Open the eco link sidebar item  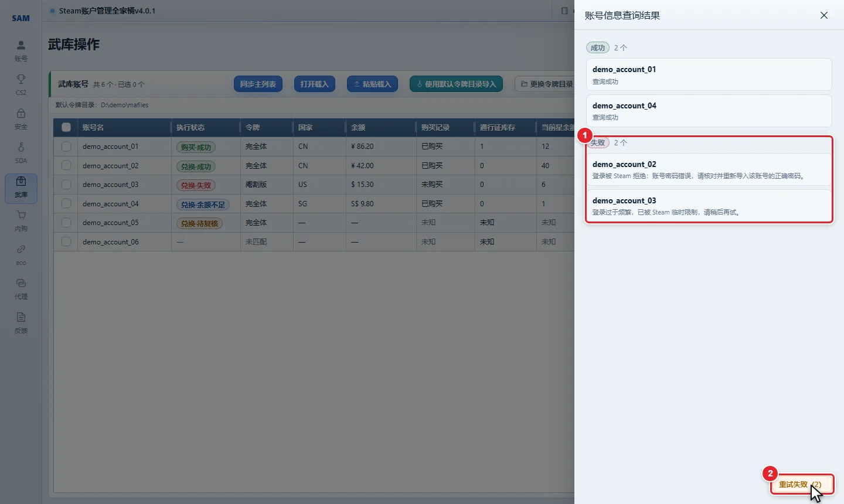(21, 255)
